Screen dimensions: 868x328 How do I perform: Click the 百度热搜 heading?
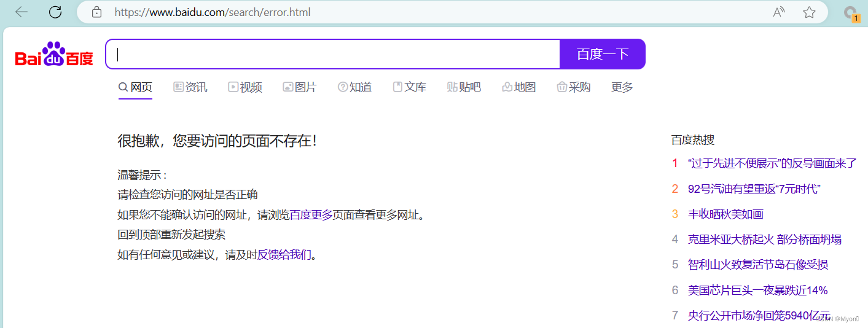pos(693,140)
